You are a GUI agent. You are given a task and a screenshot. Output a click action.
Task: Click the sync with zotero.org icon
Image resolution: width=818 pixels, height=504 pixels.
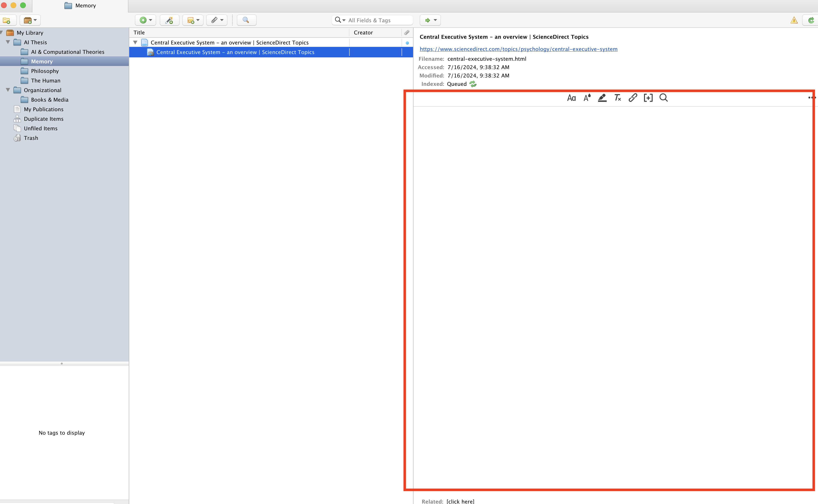(811, 20)
